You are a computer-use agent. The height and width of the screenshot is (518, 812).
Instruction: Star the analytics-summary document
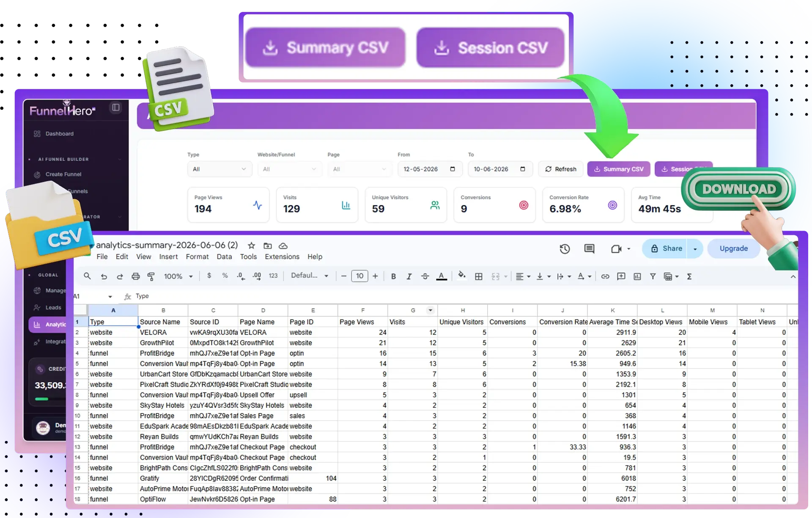coord(251,245)
